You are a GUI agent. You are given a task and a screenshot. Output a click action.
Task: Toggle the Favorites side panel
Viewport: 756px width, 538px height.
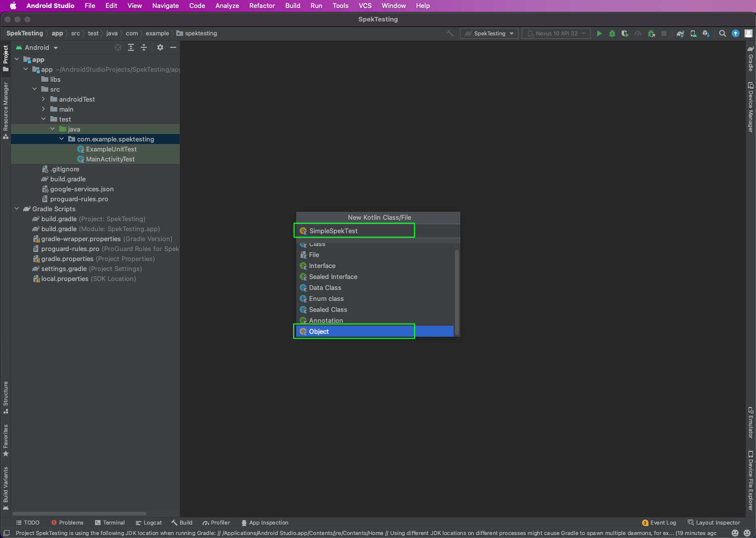5,440
